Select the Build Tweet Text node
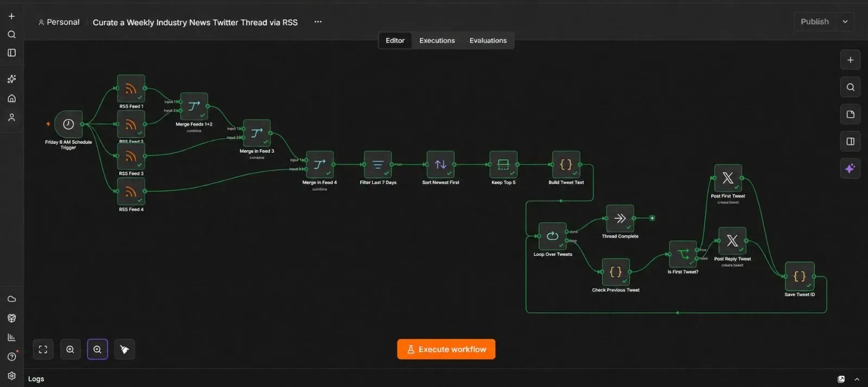Screen dimensions: 868x387 [566, 165]
